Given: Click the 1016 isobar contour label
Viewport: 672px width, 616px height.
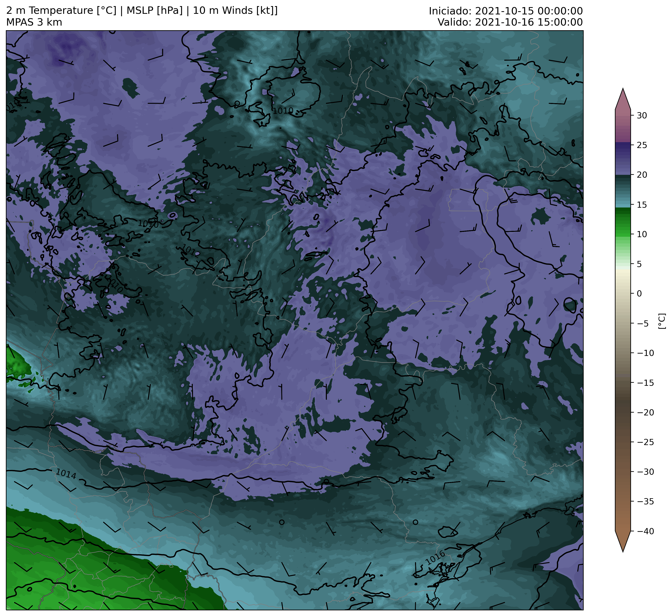Looking at the screenshot, I should 435,558.
